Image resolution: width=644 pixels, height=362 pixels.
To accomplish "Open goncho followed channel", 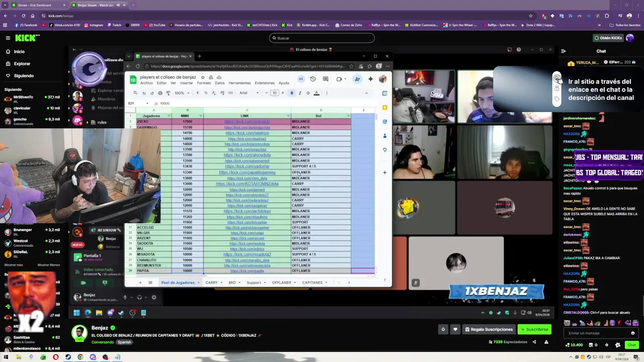I will (x=33, y=121).
